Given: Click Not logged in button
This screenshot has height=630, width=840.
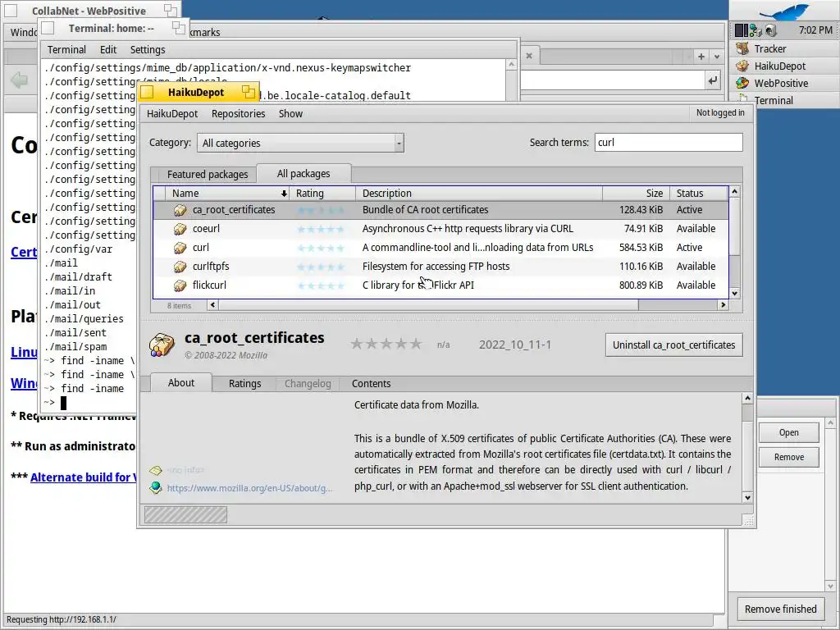Looking at the screenshot, I should click(720, 112).
